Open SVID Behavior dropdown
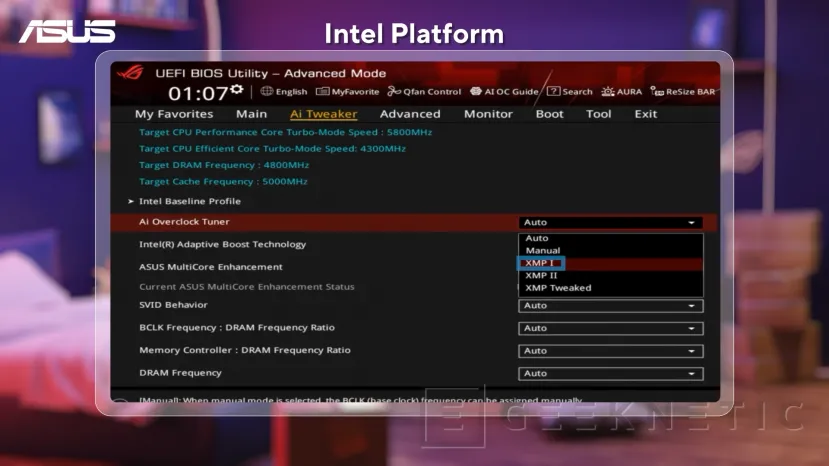Screen dimensions: 829x466 pos(611,306)
